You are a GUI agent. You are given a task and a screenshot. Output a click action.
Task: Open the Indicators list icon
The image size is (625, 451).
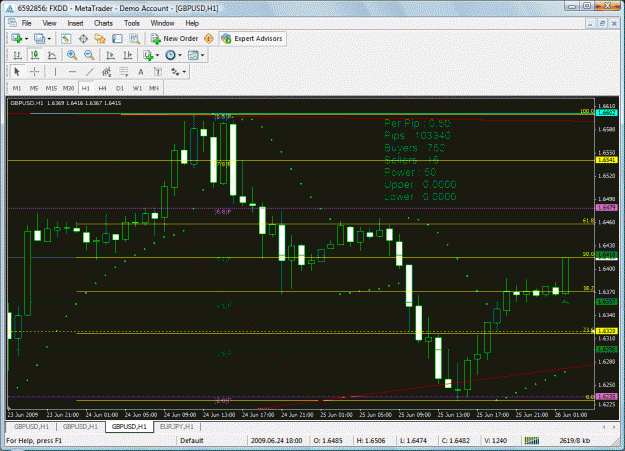148,55
